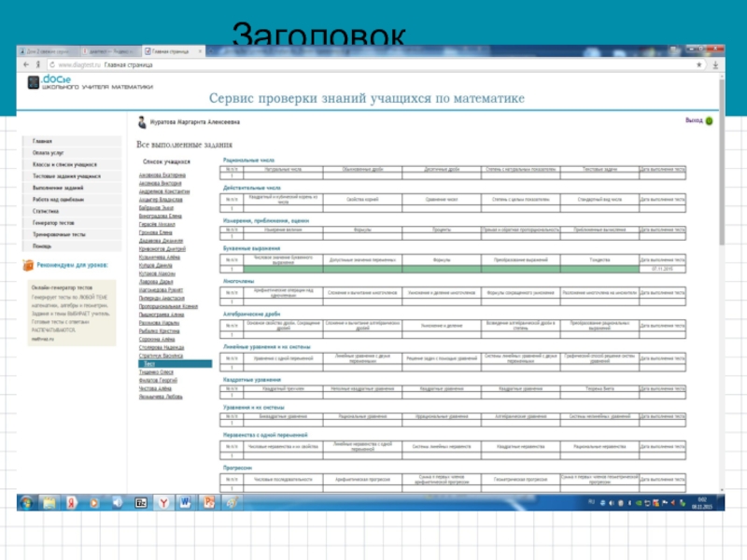Screen dimensions: 747x560
Task: Click the orange book icon beside Рекомендуем
Action: click(28, 265)
